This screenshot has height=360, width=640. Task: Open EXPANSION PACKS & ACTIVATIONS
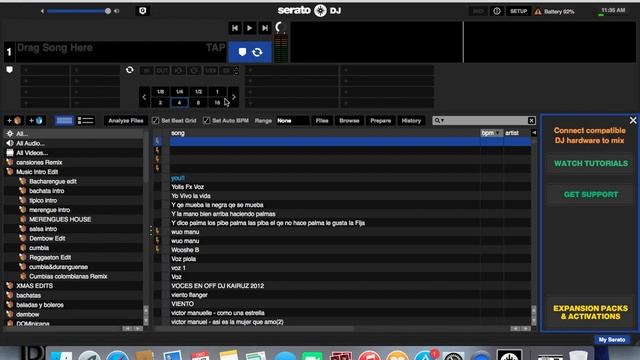click(591, 312)
